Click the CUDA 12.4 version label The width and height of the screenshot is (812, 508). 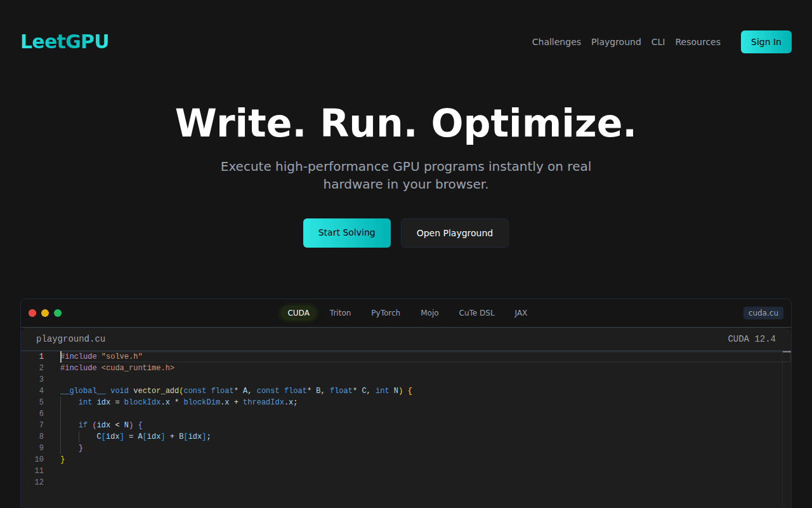tap(752, 339)
